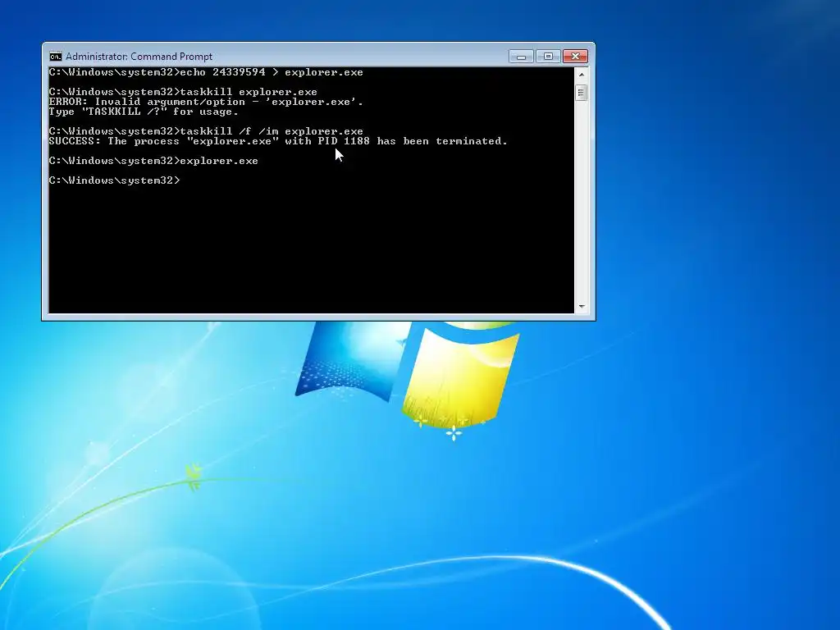
Task: Click the Command Prompt system menu icon
Action: [55, 57]
